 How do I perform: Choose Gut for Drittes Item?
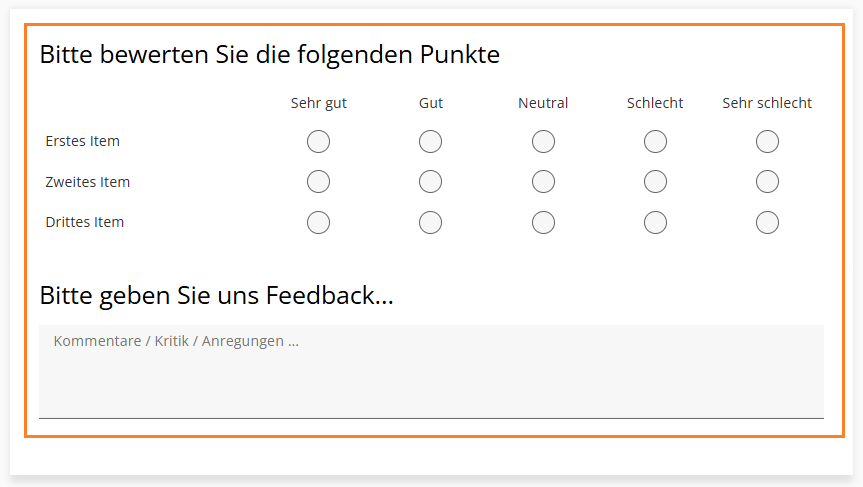[x=430, y=222]
